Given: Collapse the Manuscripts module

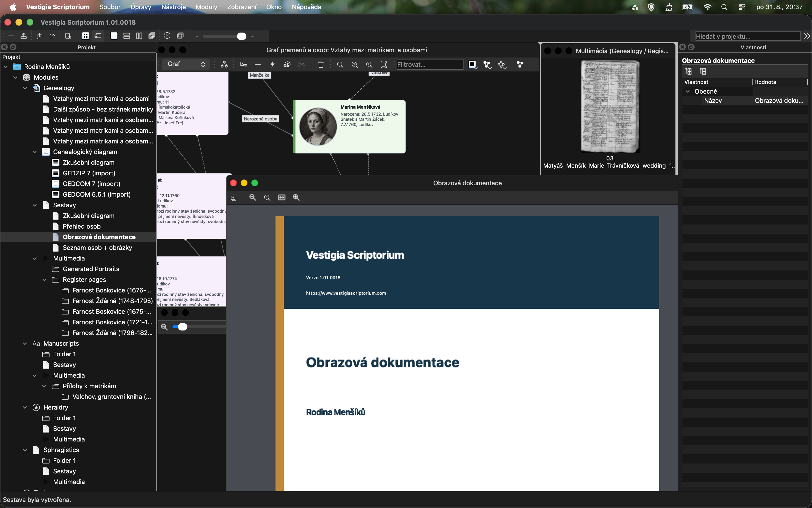Looking at the screenshot, I should coord(25,343).
